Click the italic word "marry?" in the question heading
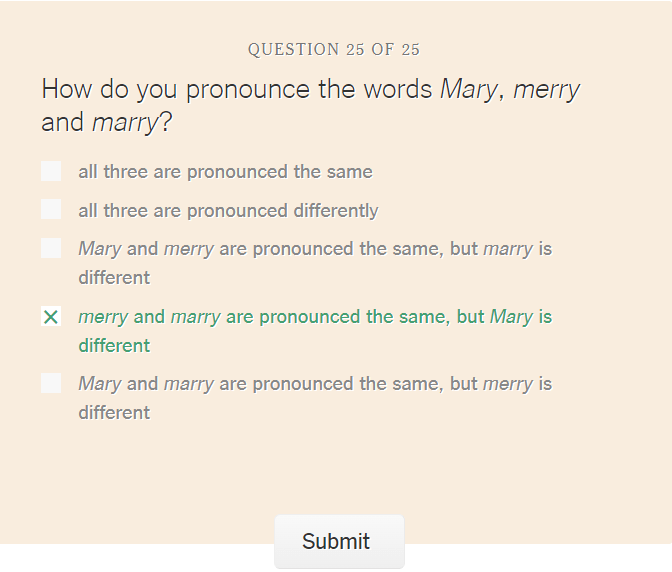The image size is (672, 572). (x=132, y=123)
